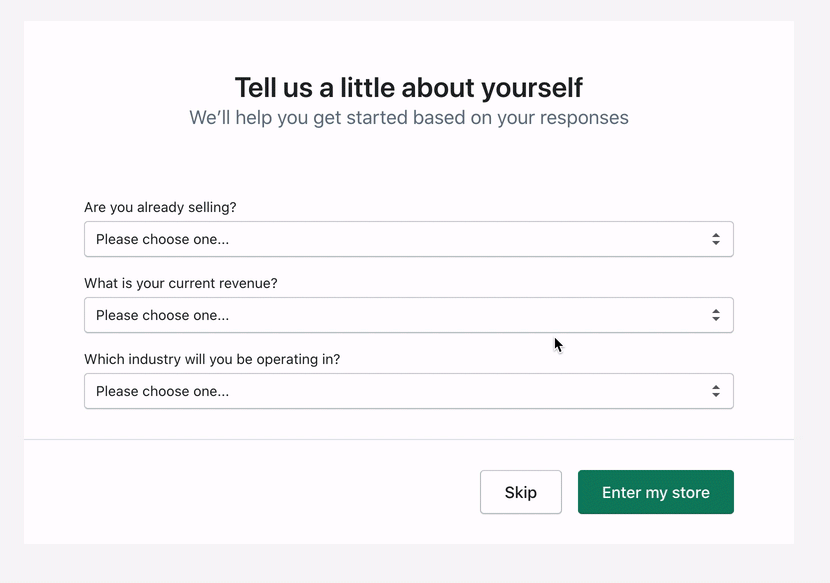Screen dimensions: 830x583
Task: Click the 'Tell us a little about yourself' heading
Action: tap(409, 88)
